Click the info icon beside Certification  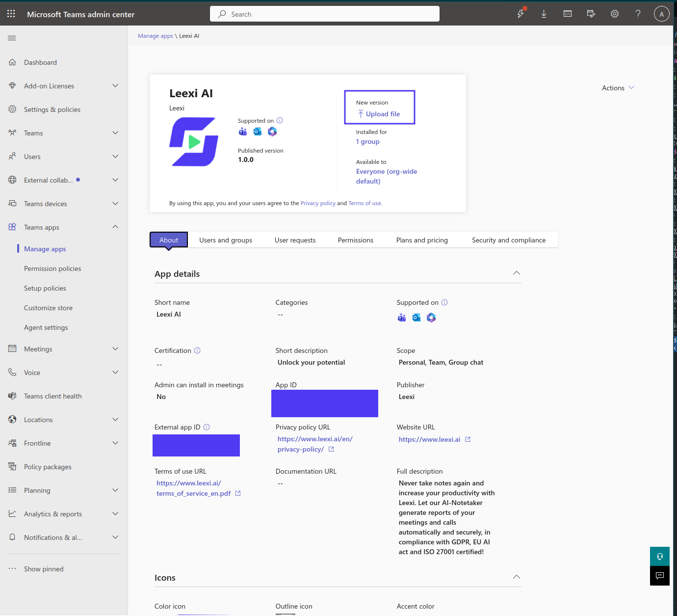[197, 350]
